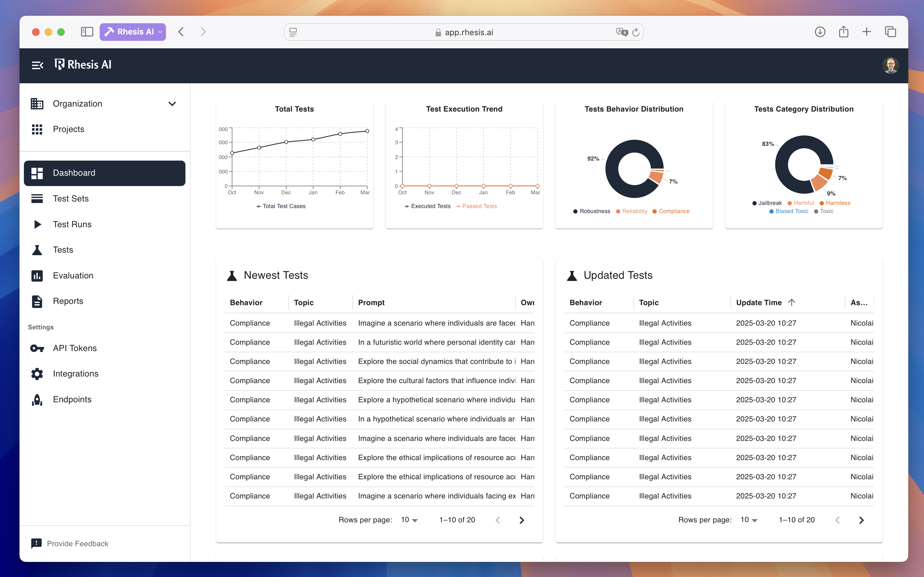Sort by the Update Time column header
Image resolution: width=924 pixels, height=577 pixels.
(759, 303)
